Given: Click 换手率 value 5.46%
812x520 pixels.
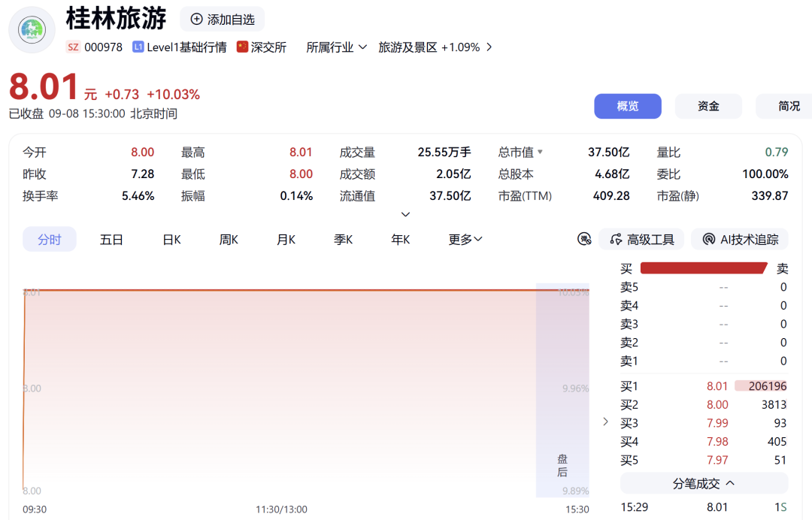Looking at the screenshot, I should click(x=138, y=196).
